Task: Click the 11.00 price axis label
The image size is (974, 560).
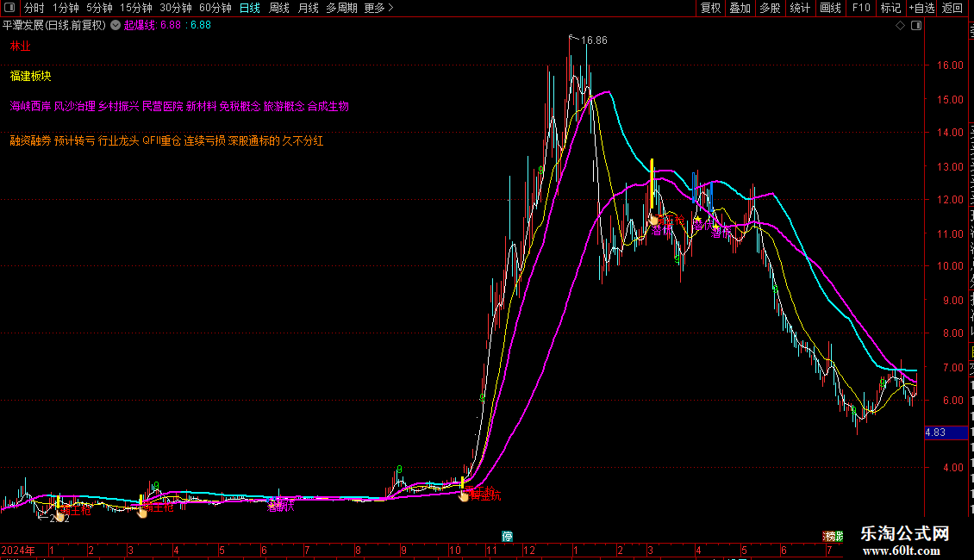Action: tap(951, 234)
